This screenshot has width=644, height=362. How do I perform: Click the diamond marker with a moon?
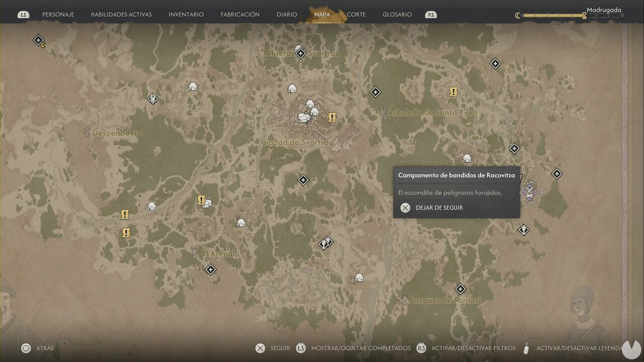pos(39,41)
